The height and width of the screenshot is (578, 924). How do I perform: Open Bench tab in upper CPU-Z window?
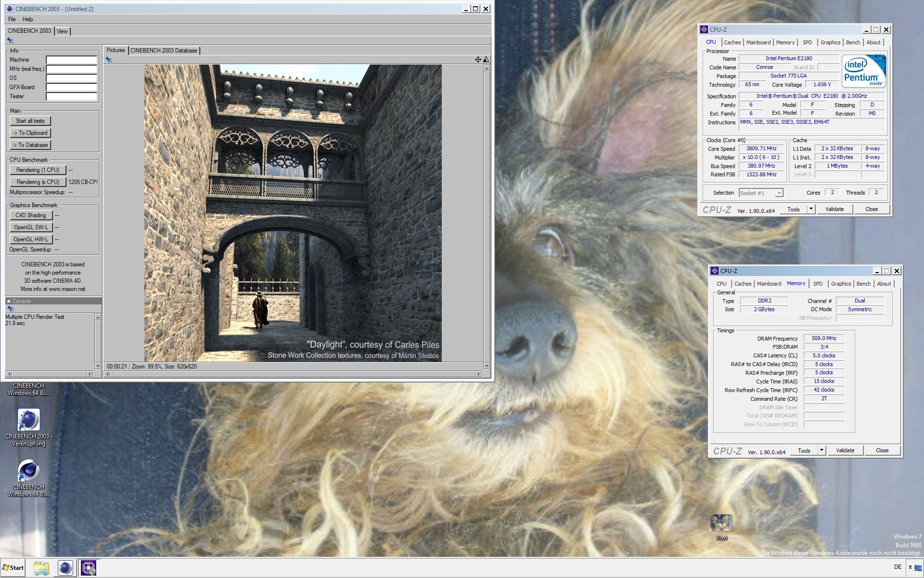(x=853, y=42)
